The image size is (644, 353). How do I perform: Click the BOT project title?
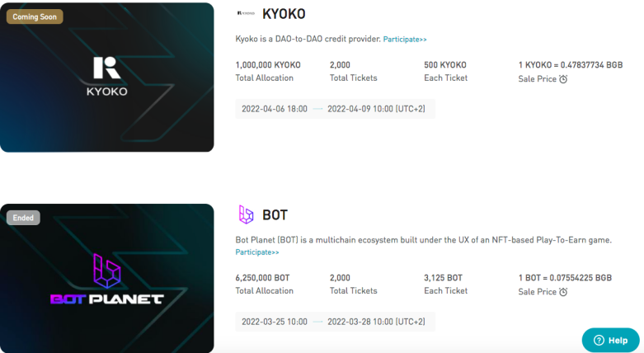[x=275, y=215]
